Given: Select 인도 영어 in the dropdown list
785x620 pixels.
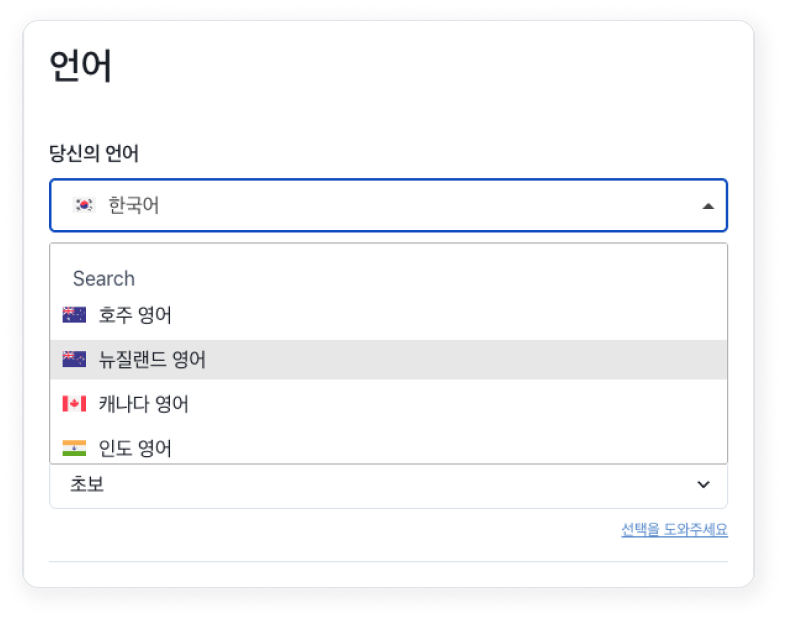Looking at the screenshot, I should [135, 448].
